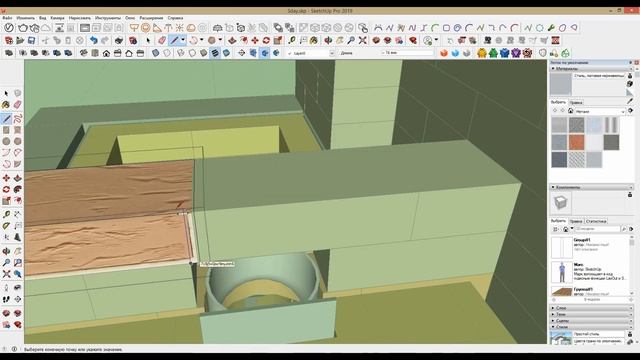Select the Walk footprints tool

coord(6,299)
